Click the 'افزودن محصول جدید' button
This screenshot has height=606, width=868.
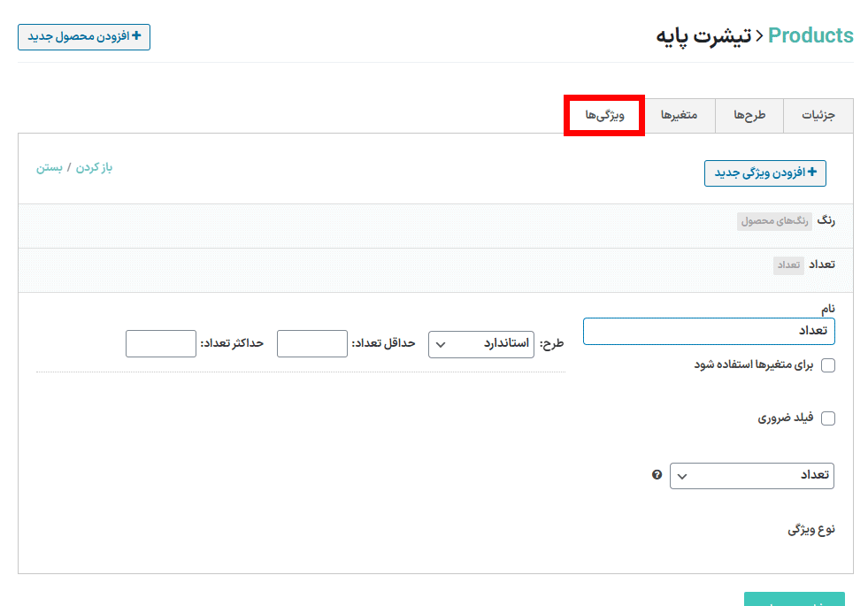click(x=84, y=37)
